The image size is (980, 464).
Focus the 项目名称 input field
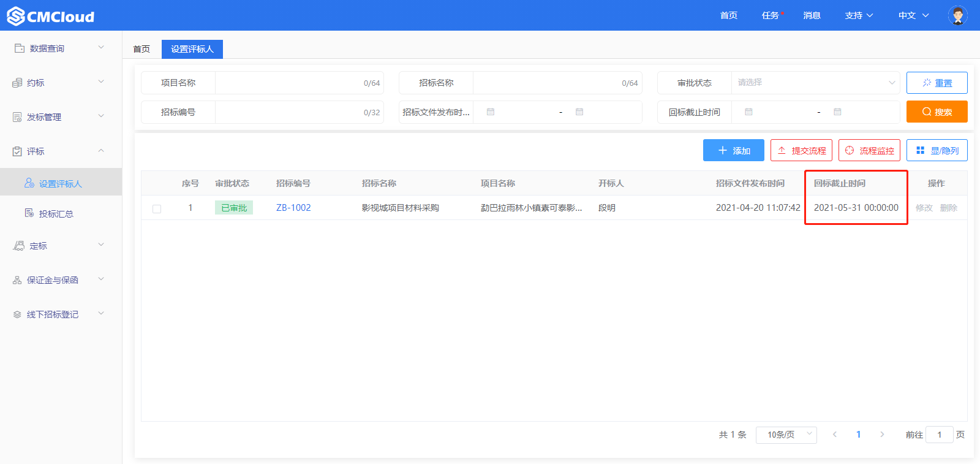(300, 83)
